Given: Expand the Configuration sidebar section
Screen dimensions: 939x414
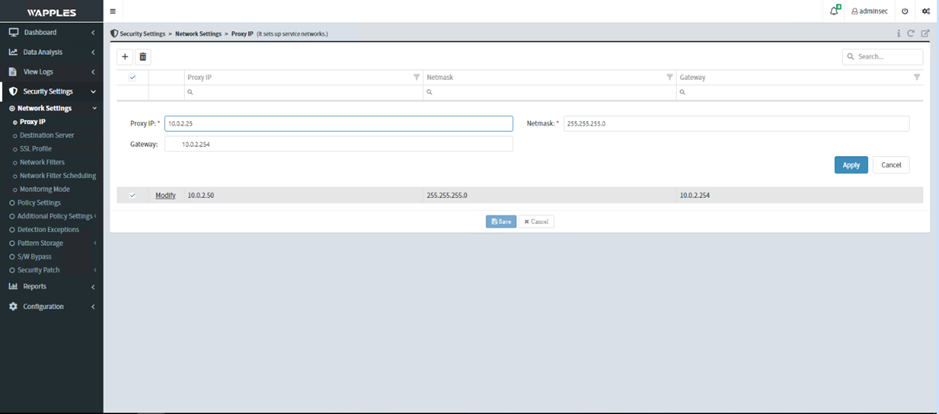Looking at the screenshot, I should tap(50, 306).
